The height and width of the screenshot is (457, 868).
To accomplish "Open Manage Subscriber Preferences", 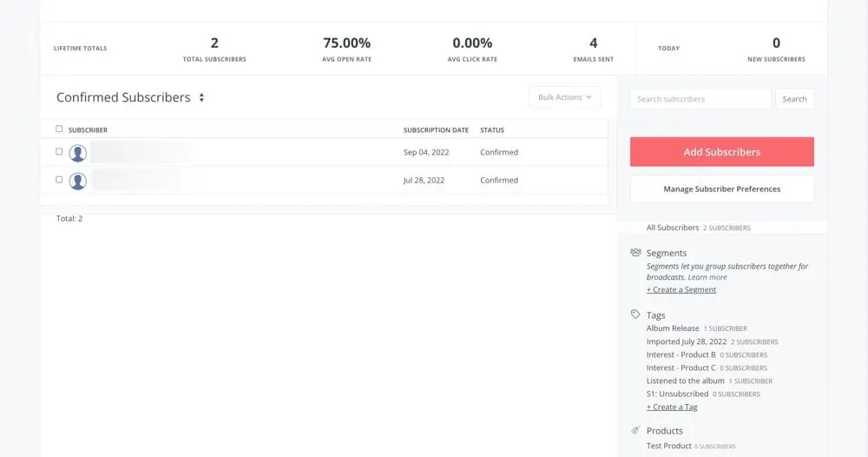I will tap(721, 189).
